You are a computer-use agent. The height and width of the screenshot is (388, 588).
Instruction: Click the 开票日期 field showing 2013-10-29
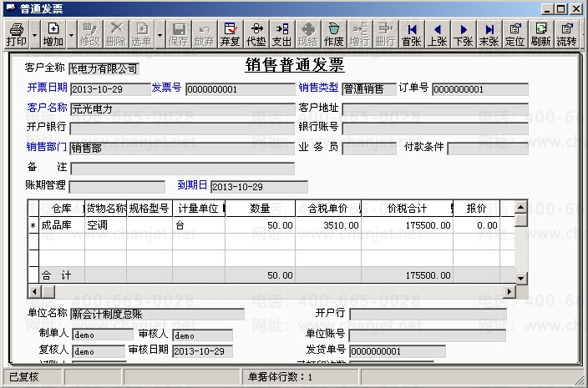click(x=110, y=89)
